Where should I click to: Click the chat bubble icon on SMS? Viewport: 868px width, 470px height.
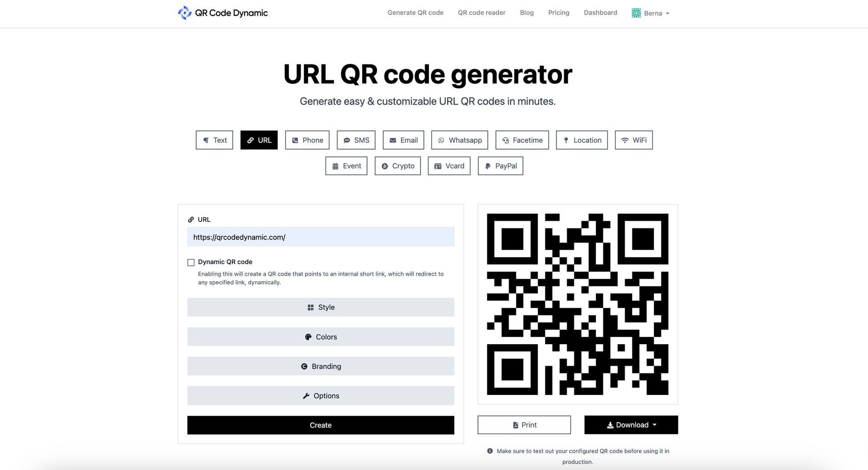click(347, 140)
